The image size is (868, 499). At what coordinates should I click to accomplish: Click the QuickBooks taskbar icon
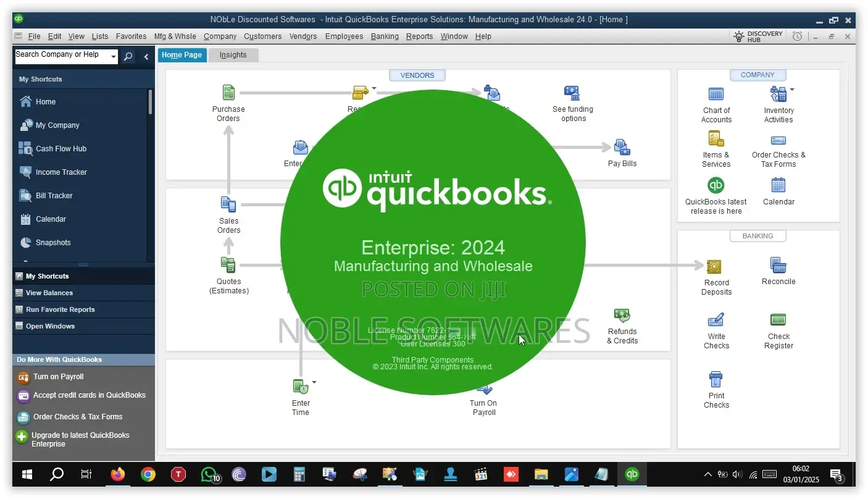click(x=632, y=474)
